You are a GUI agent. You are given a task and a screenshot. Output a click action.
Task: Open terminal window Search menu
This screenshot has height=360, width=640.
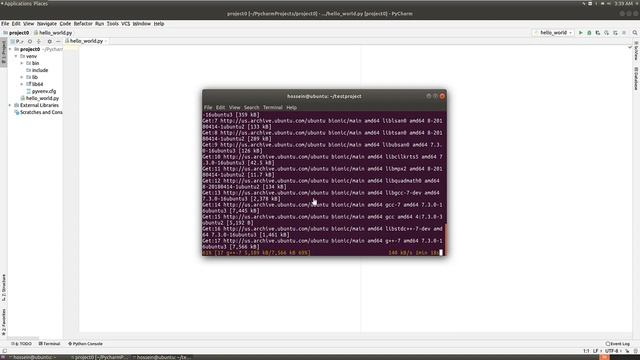tap(251, 107)
